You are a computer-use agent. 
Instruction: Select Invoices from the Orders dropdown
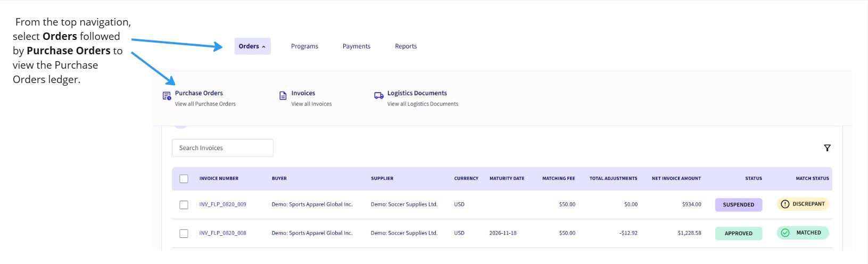tap(303, 93)
